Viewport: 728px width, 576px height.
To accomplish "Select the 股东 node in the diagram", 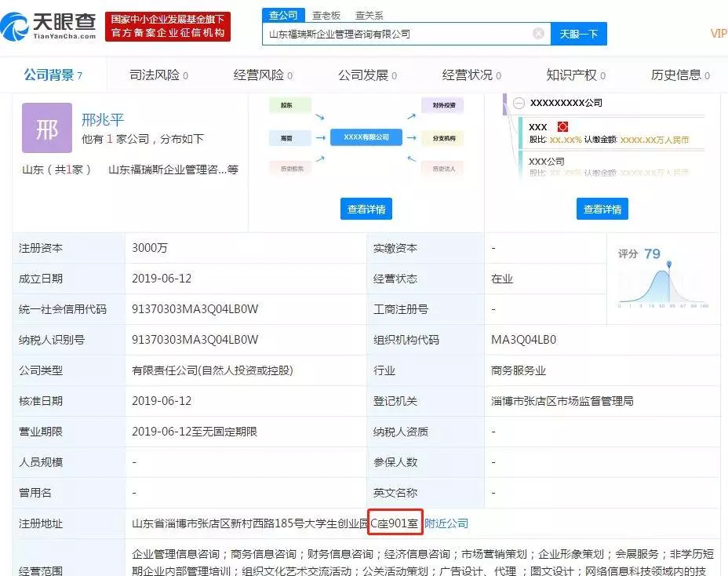I will click(289, 105).
